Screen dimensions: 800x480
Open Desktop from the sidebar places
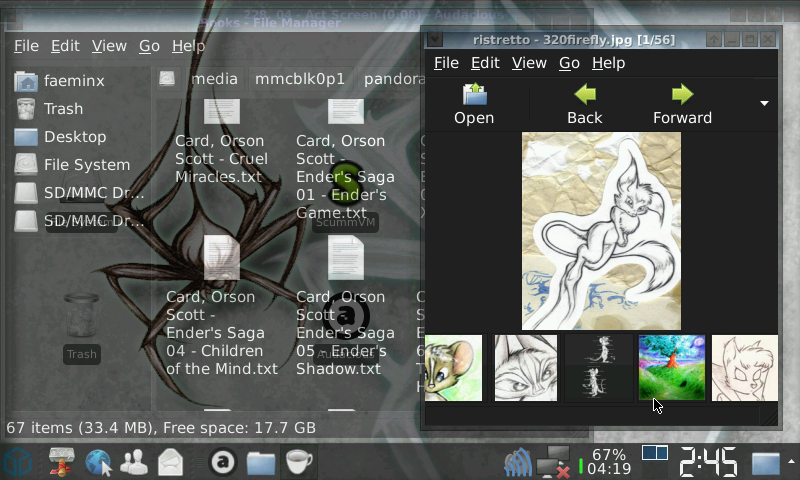click(x=74, y=136)
